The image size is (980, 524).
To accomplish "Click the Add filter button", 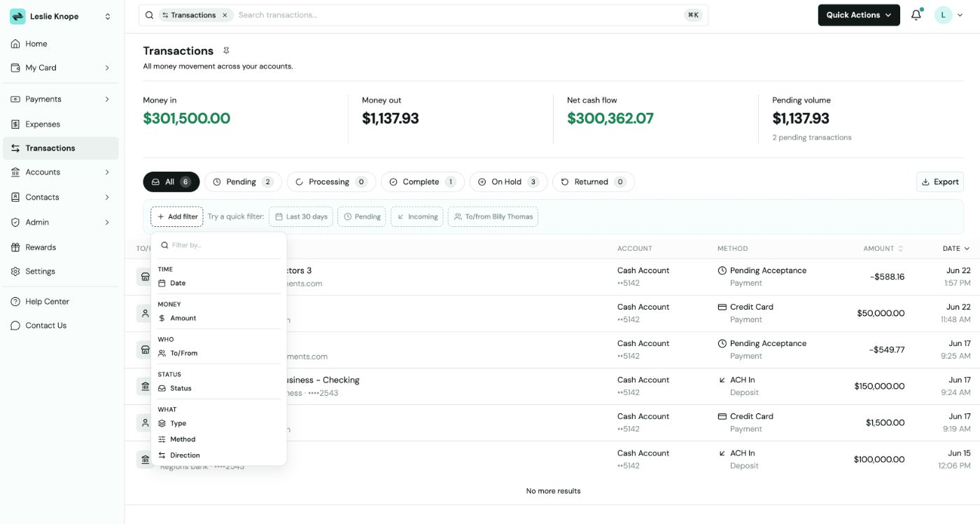I will pyautogui.click(x=177, y=216).
